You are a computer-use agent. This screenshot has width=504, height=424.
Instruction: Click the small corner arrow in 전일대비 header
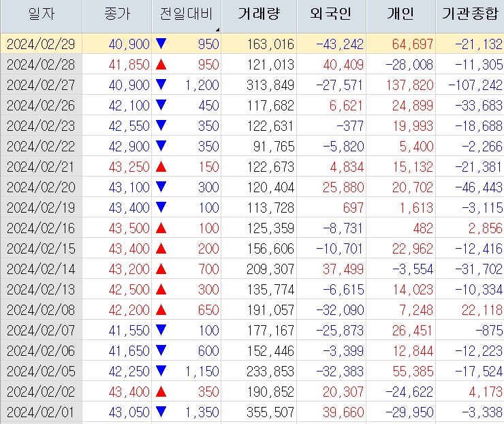218,30
